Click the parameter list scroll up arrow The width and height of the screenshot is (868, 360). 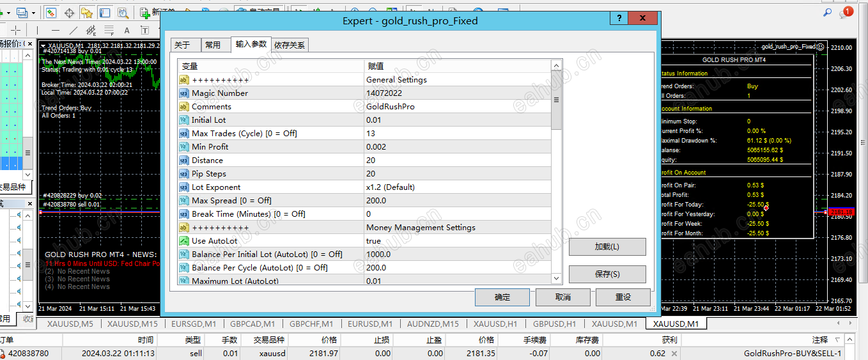pos(556,65)
